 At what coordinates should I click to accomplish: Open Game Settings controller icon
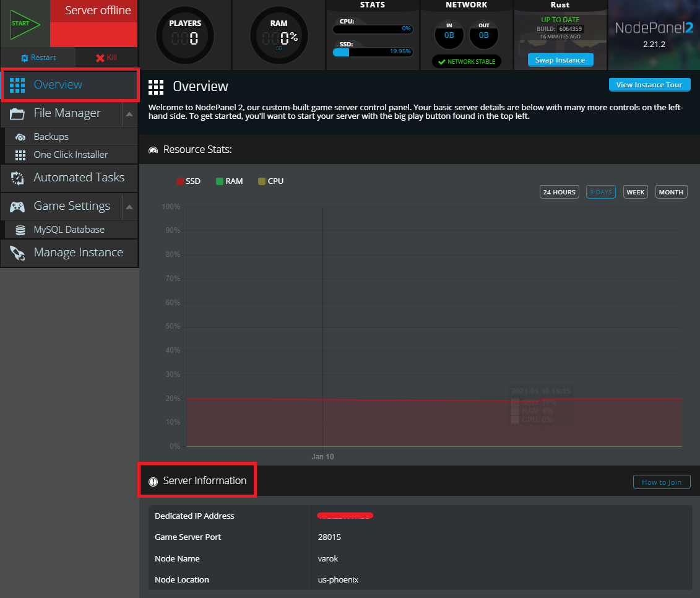(x=17, y=207)
